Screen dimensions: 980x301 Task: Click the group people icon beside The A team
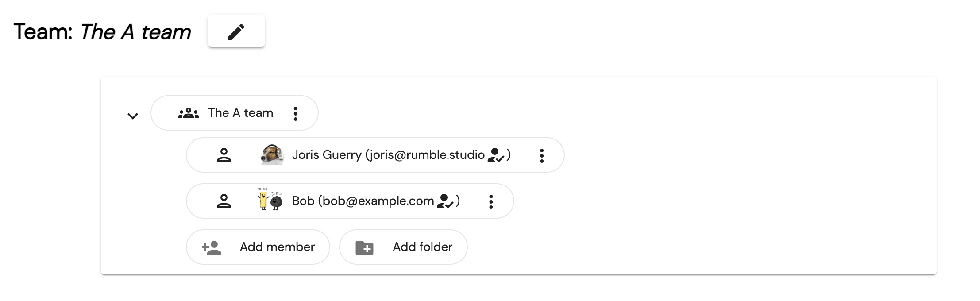click(189, 113)
